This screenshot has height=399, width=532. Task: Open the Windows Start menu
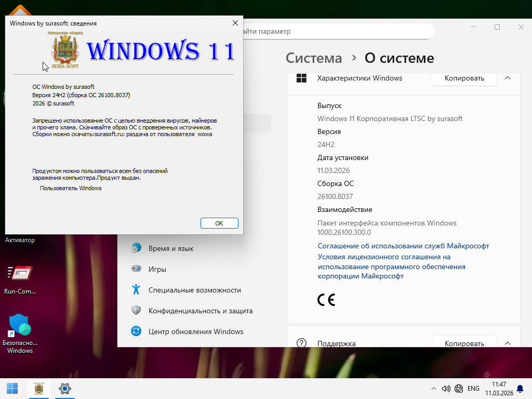click(x=12, y=388)
